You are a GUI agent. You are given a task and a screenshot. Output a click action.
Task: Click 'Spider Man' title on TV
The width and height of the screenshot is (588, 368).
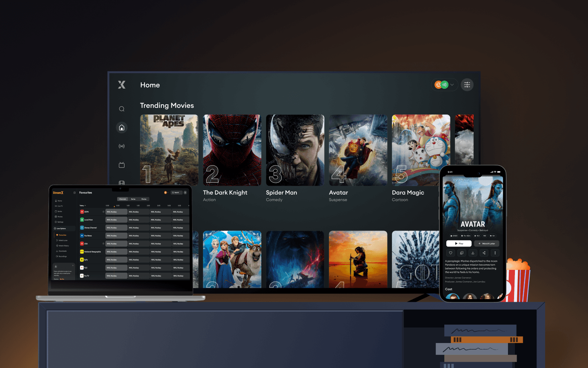(281, 193)
